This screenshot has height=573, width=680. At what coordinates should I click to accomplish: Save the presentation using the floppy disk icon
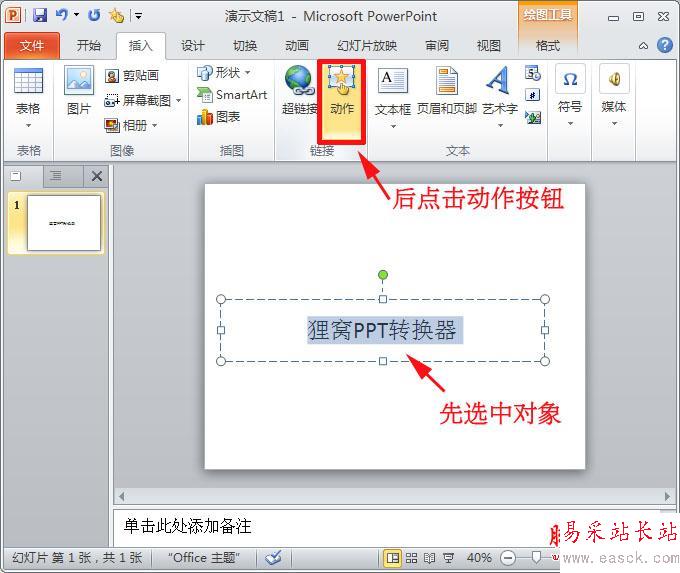tap(40, 16)
